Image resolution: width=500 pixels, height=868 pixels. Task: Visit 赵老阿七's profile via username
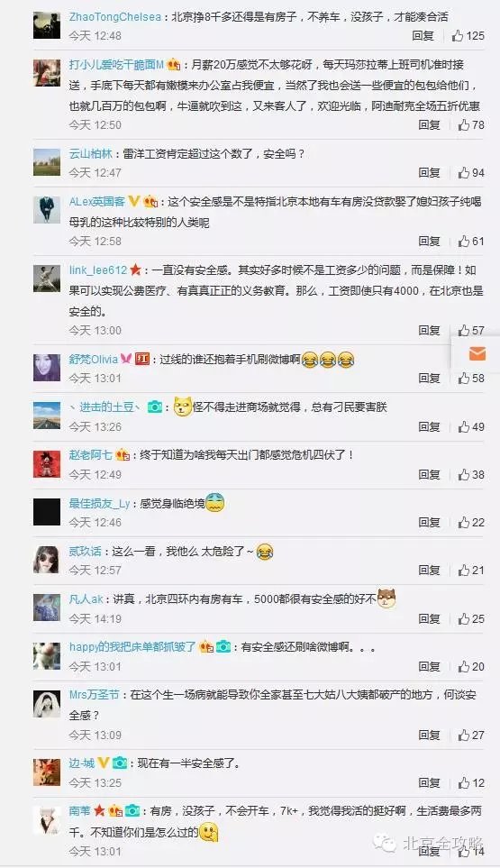point(91,455)
